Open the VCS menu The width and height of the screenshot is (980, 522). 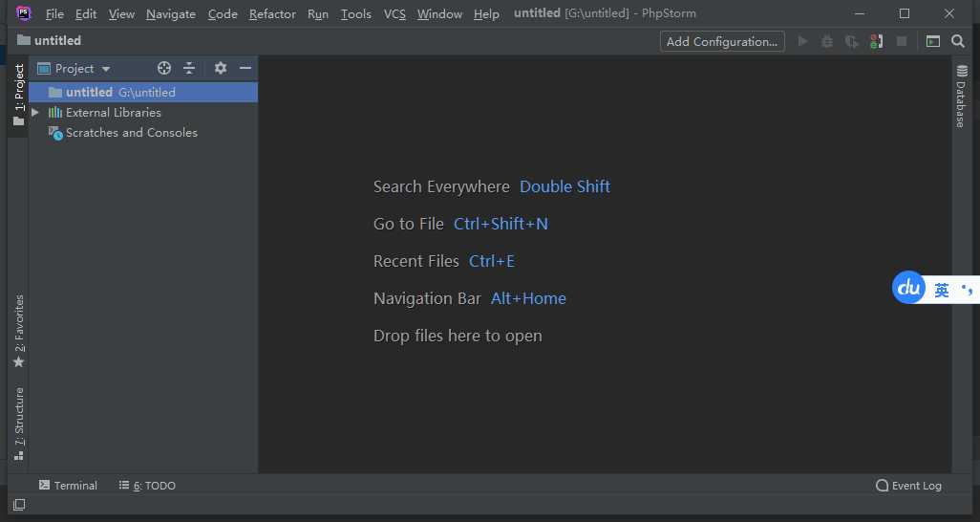[x=394, y=13]
